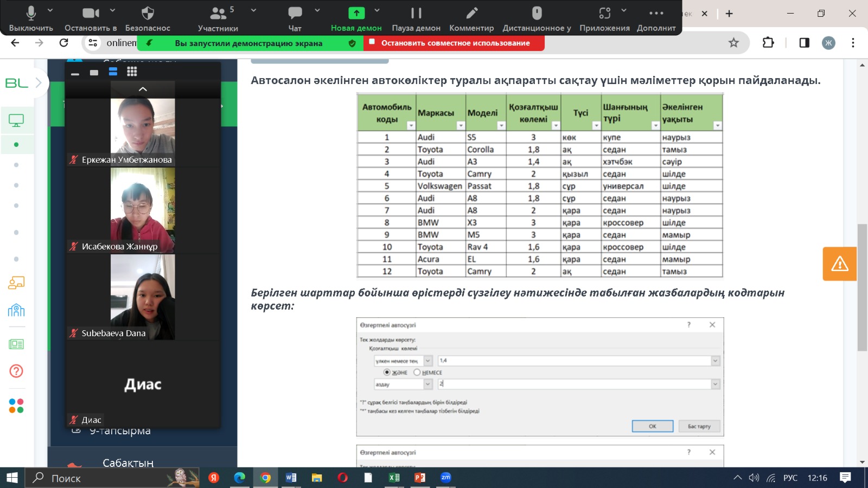Open Zoom from taskbar
This screenshot has width=868, height=488.
[x=446, y=477]
